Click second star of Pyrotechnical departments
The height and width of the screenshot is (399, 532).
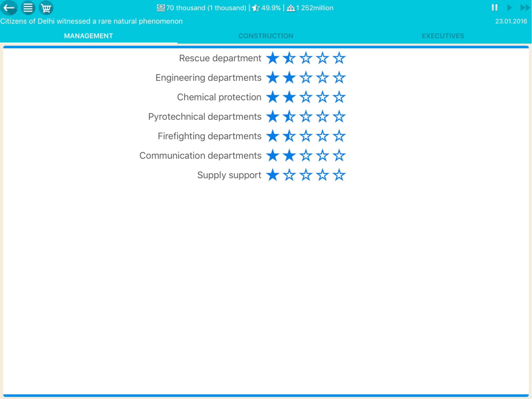click(x=289, y=117)
